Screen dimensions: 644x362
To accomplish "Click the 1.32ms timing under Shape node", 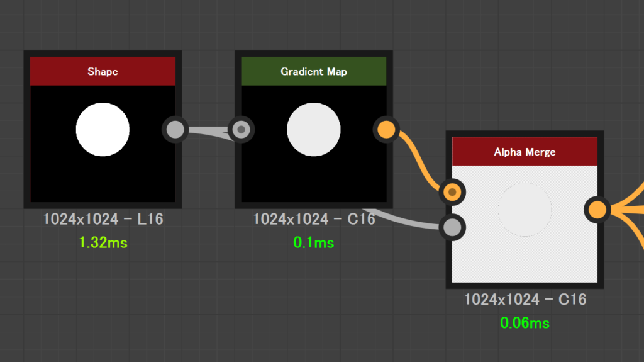I will 103,242.
